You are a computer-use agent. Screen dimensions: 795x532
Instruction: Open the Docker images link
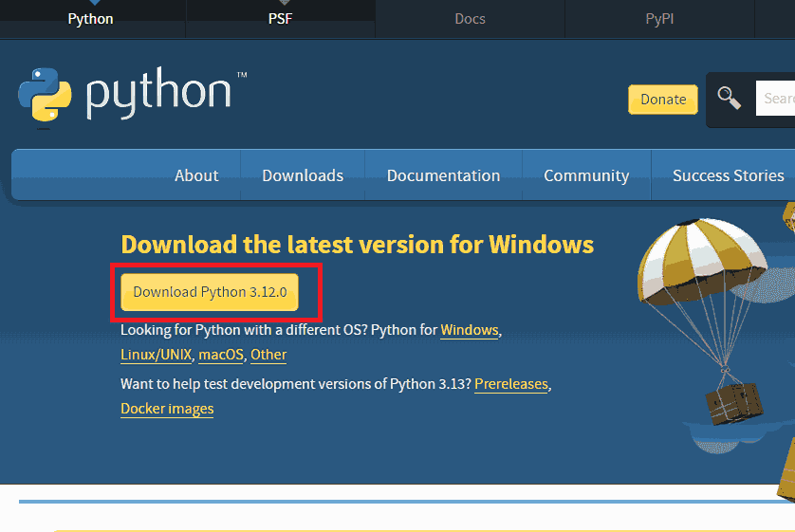coord(167,409)
